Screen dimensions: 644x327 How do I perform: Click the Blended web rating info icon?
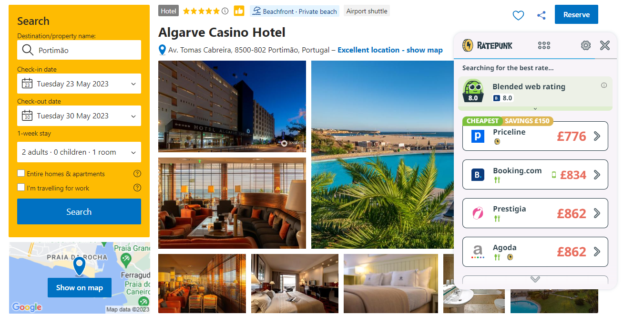coord(604,85)
